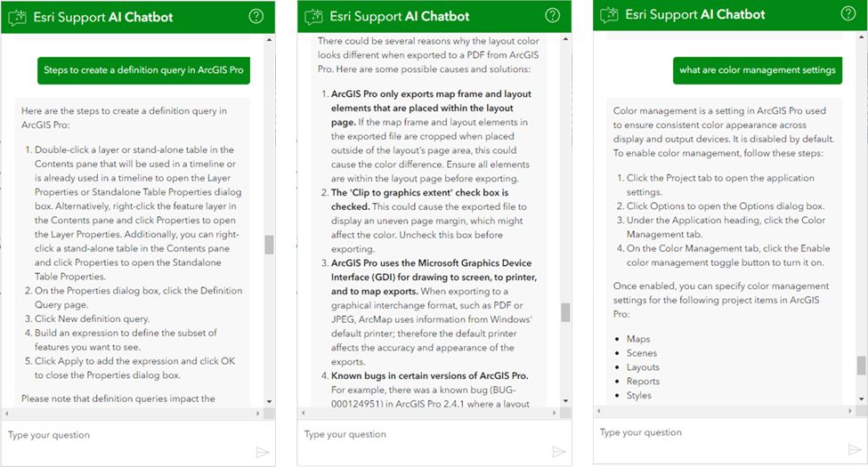The image size is (868, 467).
Task: Click 'what are color management settings' message bubble
Action: (x=758, y=70)
